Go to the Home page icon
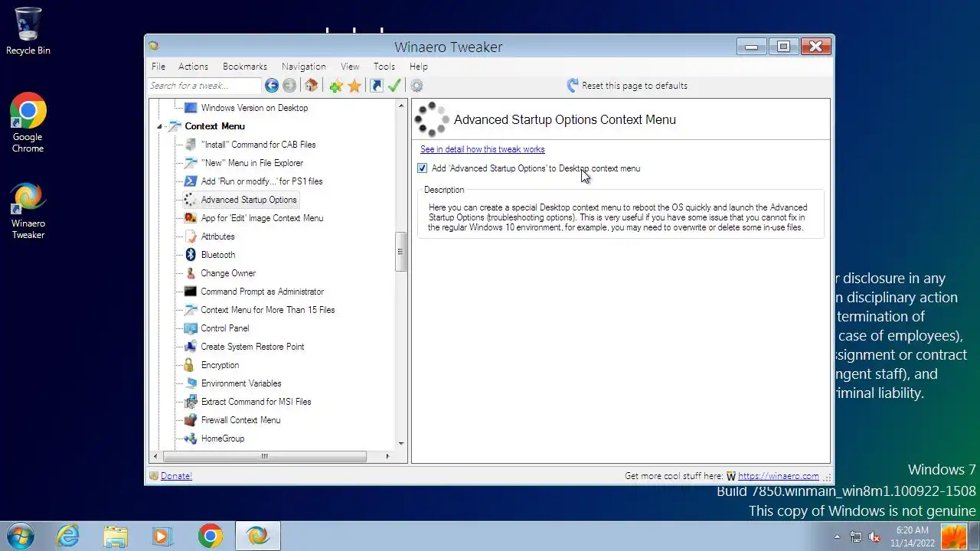980x551 pixels. [311, 86]
